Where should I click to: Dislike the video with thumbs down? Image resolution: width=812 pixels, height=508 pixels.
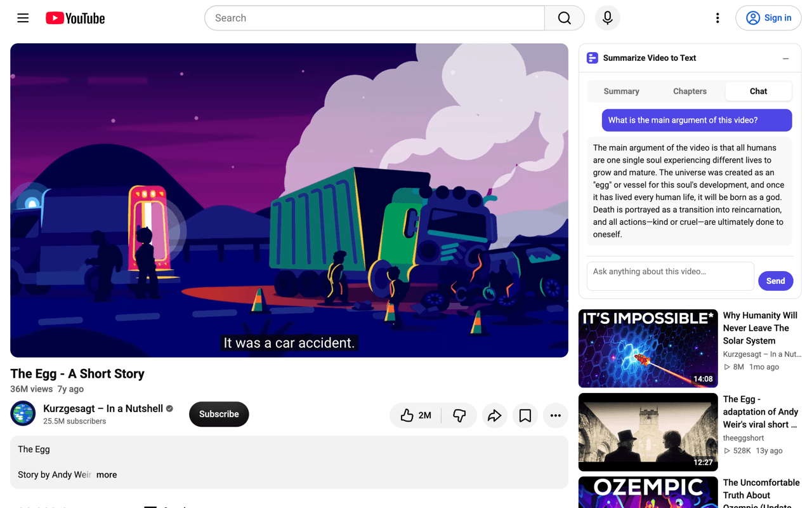tap(459, 415)
